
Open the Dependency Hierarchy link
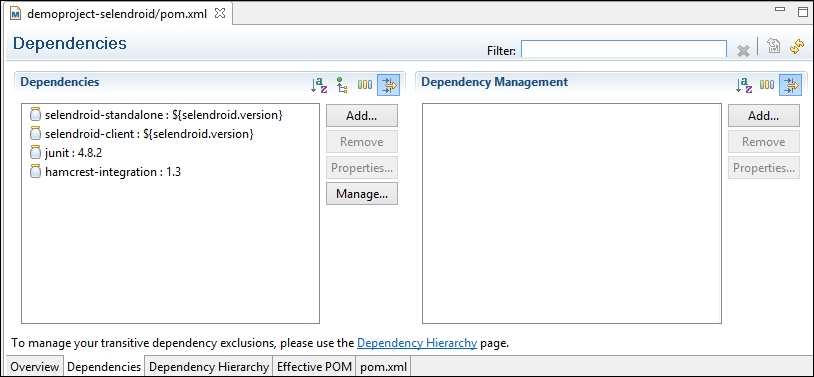coord(417,343)
